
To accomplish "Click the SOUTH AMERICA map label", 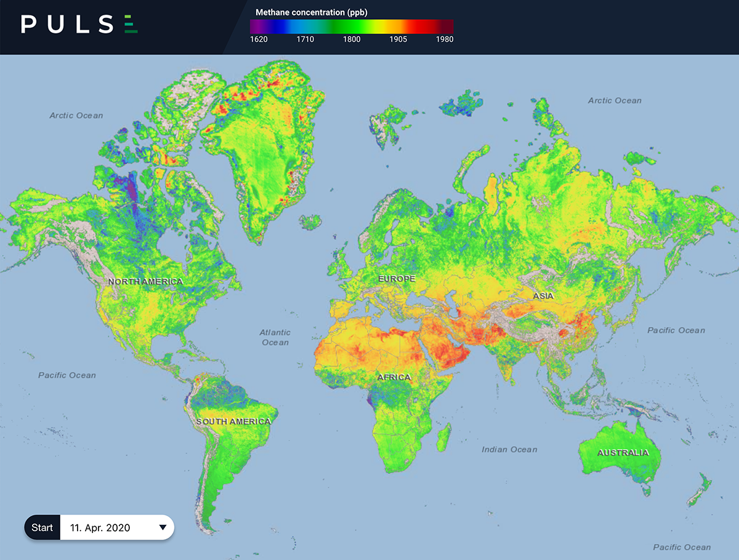I will 233,422.
